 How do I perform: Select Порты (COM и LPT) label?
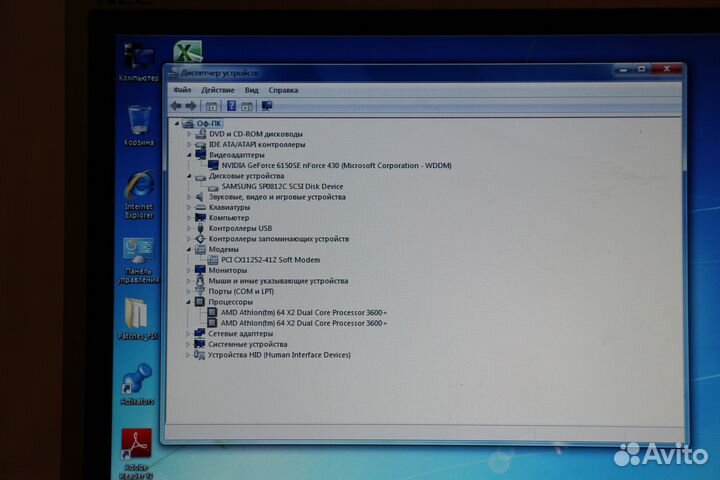point(242,292)
